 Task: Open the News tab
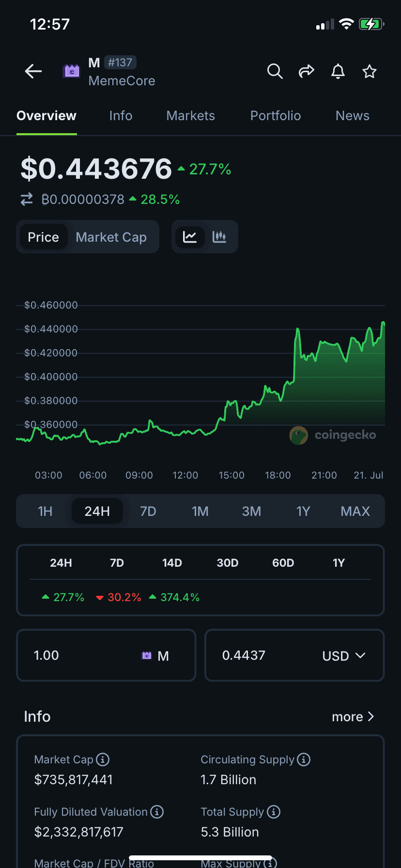pyautogui.click(x=352, y=116)
